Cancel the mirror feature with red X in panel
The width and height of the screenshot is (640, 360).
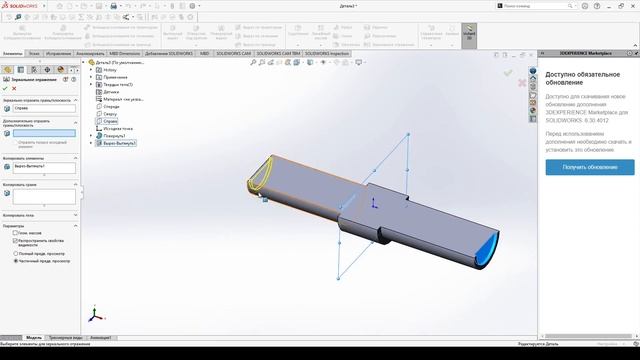click(x=14, y=89)
